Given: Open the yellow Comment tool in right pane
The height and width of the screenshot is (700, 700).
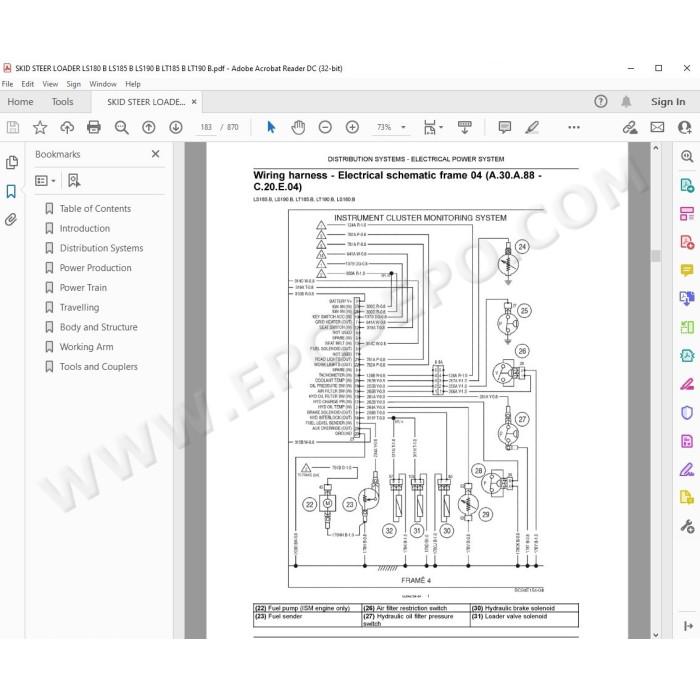Looking at the screenshot, I should point(687,270).
